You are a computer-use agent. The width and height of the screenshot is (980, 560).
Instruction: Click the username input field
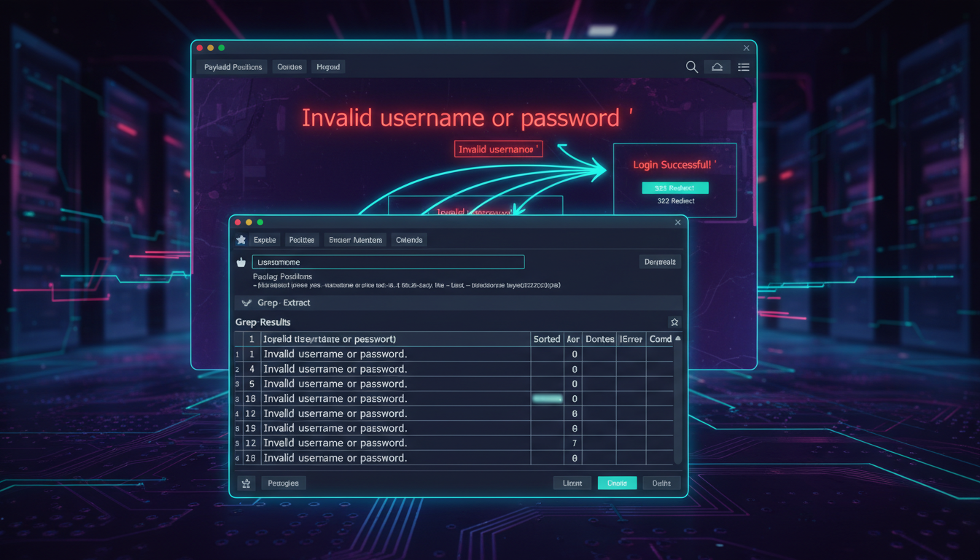[388, 262]
